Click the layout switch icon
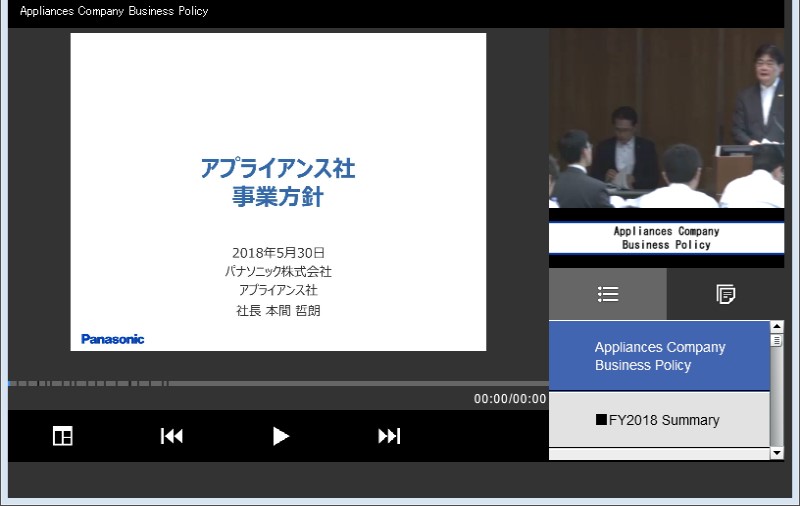Image resolution: width=800 pixels, height=506 pixels. (x=63, y=436)
